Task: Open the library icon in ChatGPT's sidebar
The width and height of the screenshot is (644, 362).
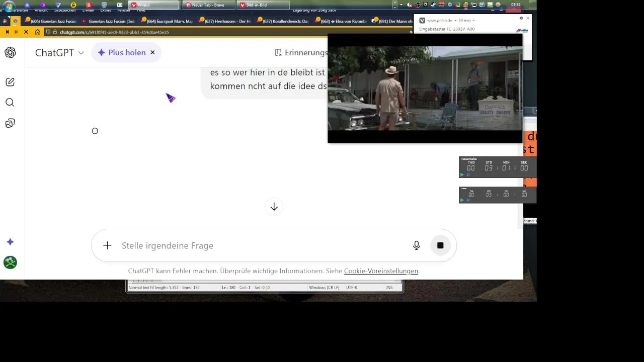Action: tap(10, 123)
